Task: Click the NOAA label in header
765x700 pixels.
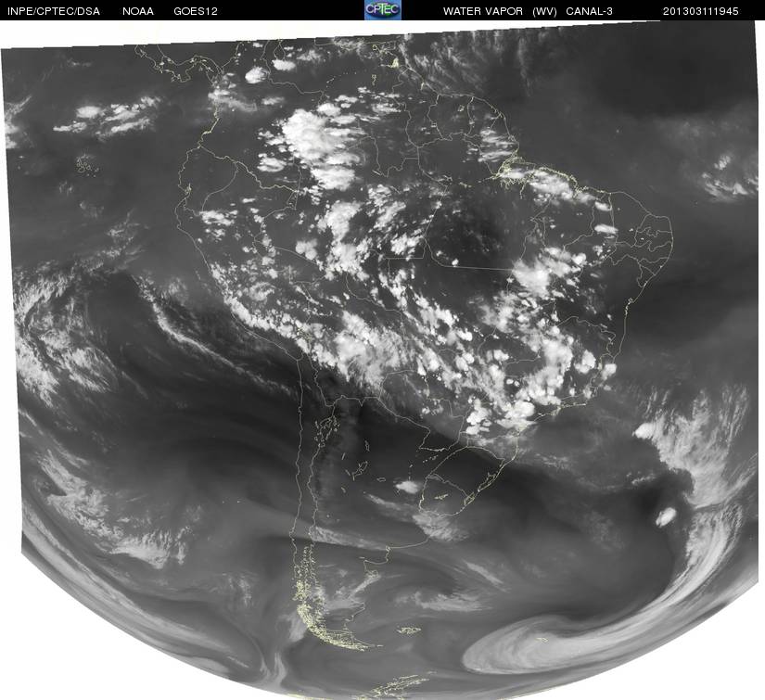Action: (138, 11)
